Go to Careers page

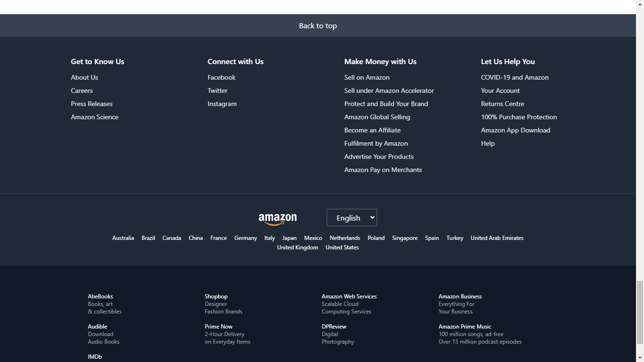click(x=82, y=90)
